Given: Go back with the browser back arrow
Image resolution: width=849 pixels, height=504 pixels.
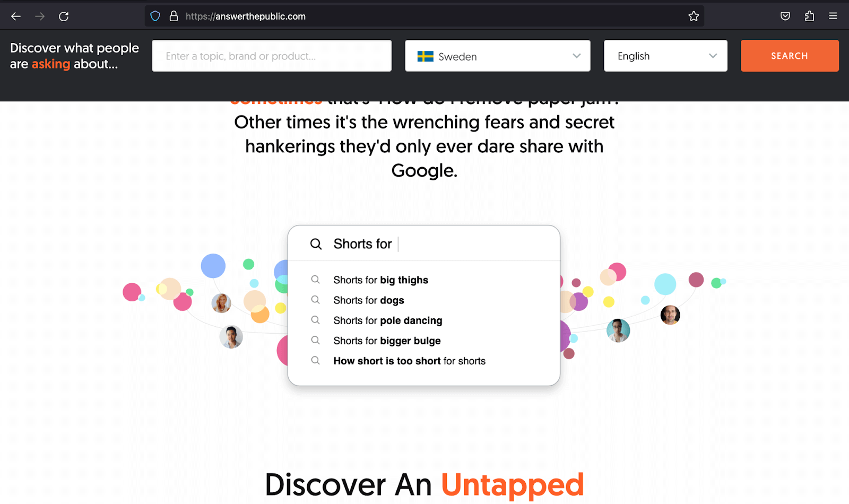Looking at the screenshot, I should [x=16, y=16].
